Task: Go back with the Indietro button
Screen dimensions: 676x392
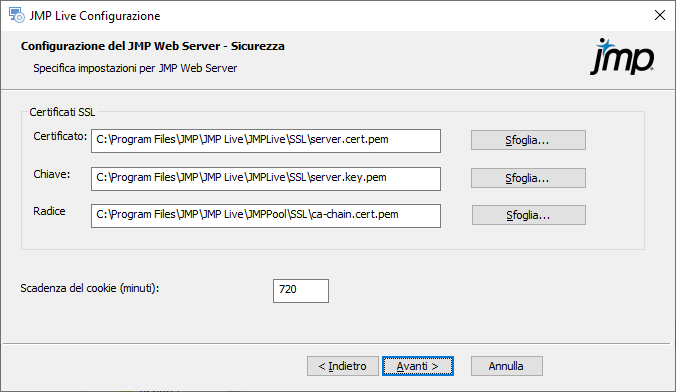Action: point(343,366)
